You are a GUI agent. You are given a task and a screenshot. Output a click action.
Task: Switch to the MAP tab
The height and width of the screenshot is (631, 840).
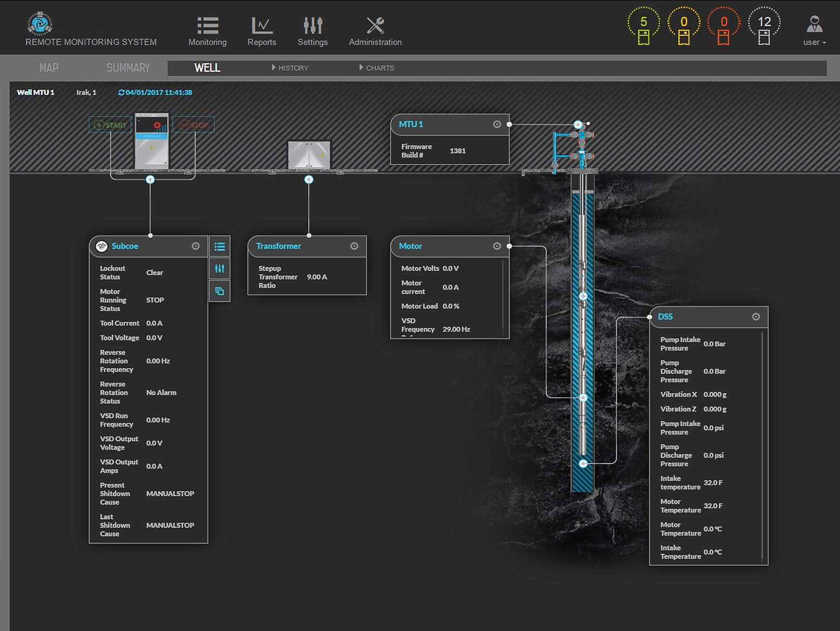tap(49, 68)
